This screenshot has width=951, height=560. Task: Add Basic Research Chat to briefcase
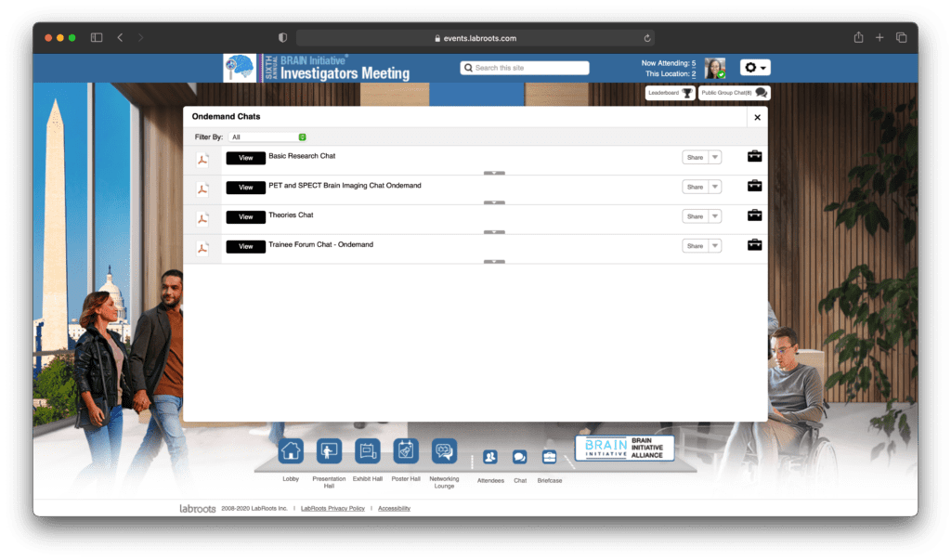(754, 156)
